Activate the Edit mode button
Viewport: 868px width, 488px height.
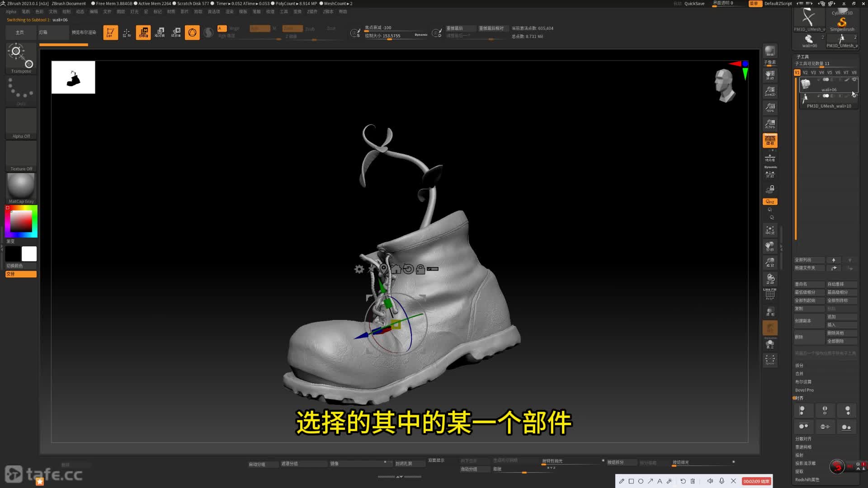coord(110,33)
